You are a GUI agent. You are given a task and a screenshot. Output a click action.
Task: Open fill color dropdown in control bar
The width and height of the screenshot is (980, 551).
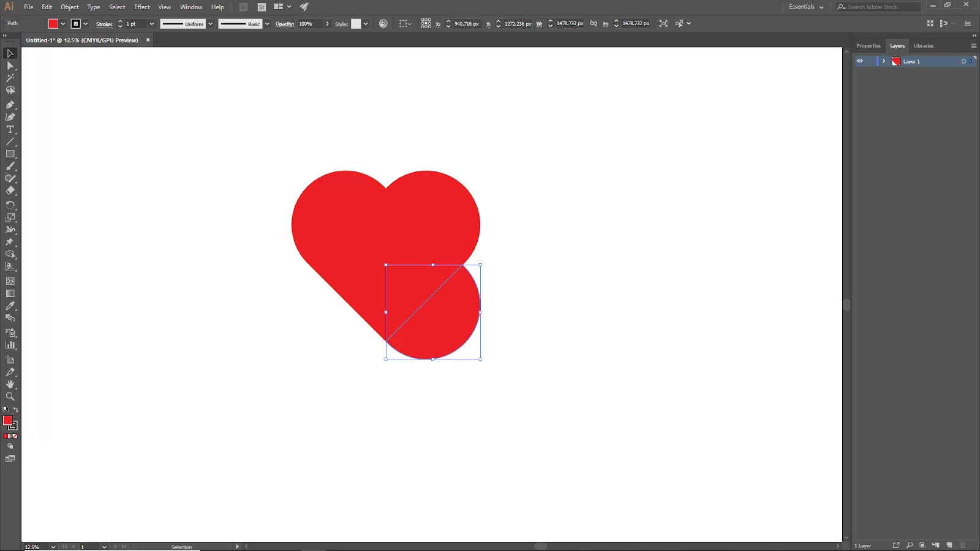(63, 24)
